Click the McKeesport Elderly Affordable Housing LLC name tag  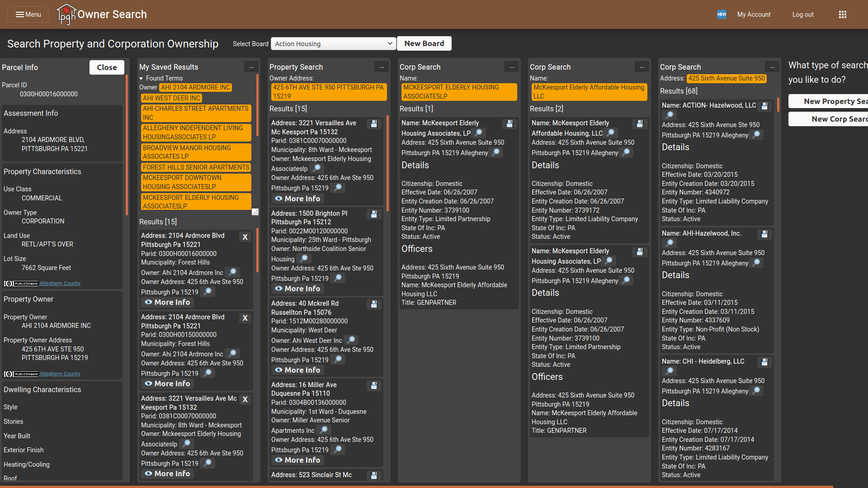pyautogui.click(x=589, y=92)
